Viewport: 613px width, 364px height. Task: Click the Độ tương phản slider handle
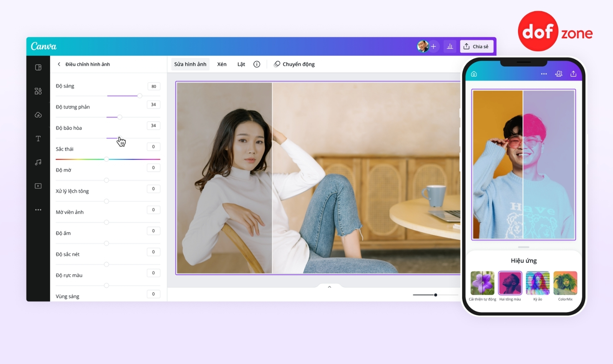coord(120,117)
